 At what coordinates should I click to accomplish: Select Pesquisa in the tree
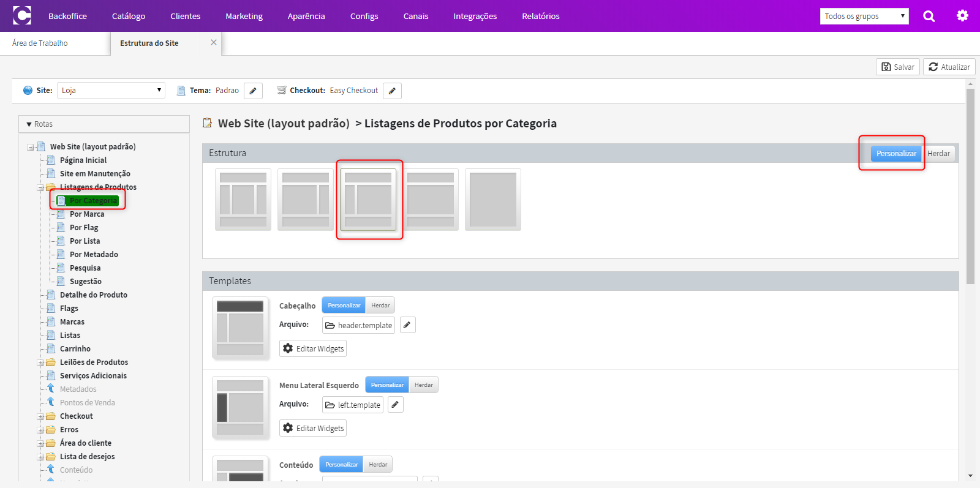pyautogui.click(x=85, y=268)
